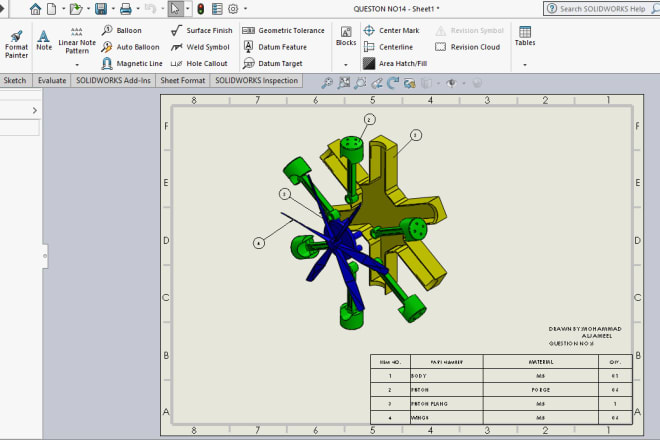This screenshot has height=440, width=660.
Task: Open Options with the gear icon
Action: [x=233, y=9]
